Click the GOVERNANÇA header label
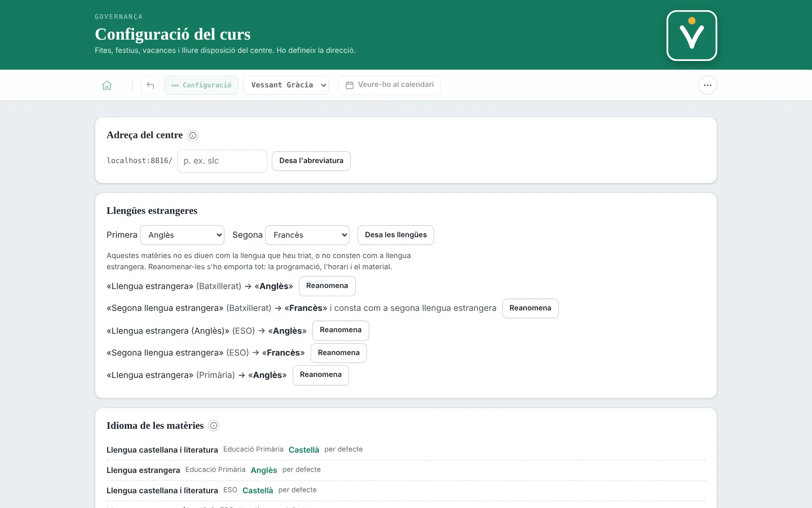 point(119,17)
